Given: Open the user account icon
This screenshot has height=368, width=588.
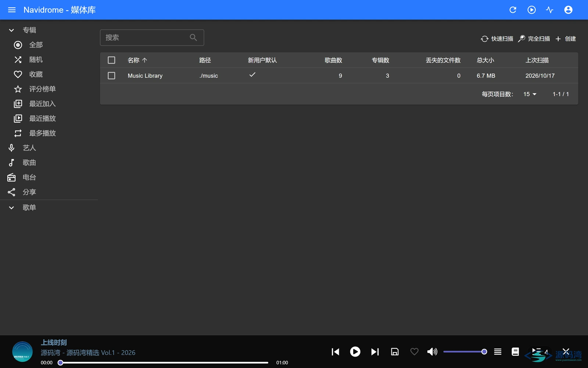Looking at the screenshot, I should point(568,10).
